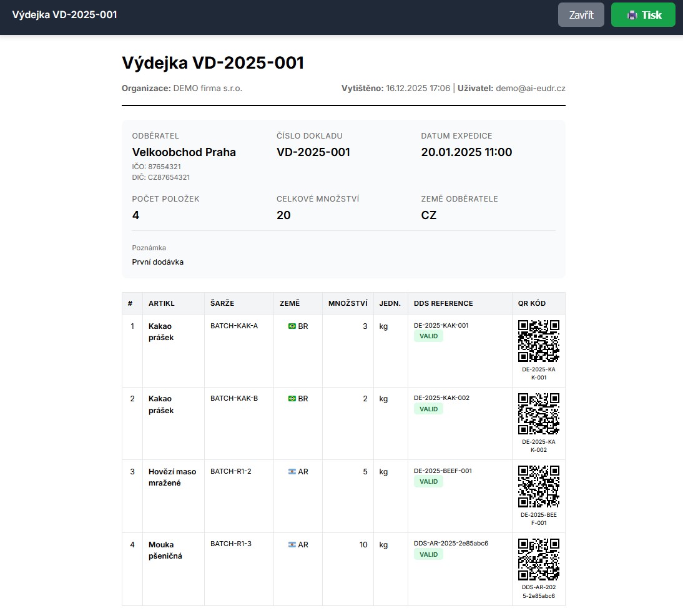683x616 pixels.
Task: Click VALID badge under DDS-AR-2025-2e85abc6
Action: pos(428,555)
